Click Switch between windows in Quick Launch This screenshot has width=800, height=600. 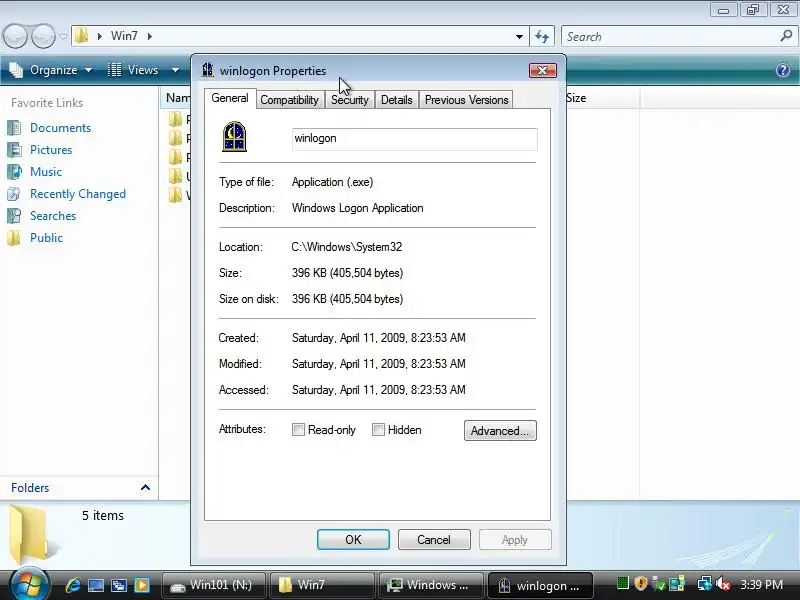point(119,585)
